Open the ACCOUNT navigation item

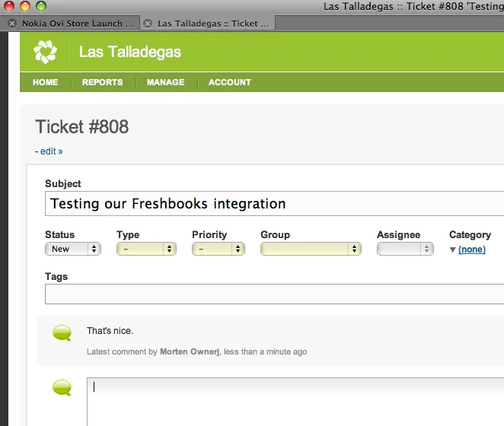(230, 82)
